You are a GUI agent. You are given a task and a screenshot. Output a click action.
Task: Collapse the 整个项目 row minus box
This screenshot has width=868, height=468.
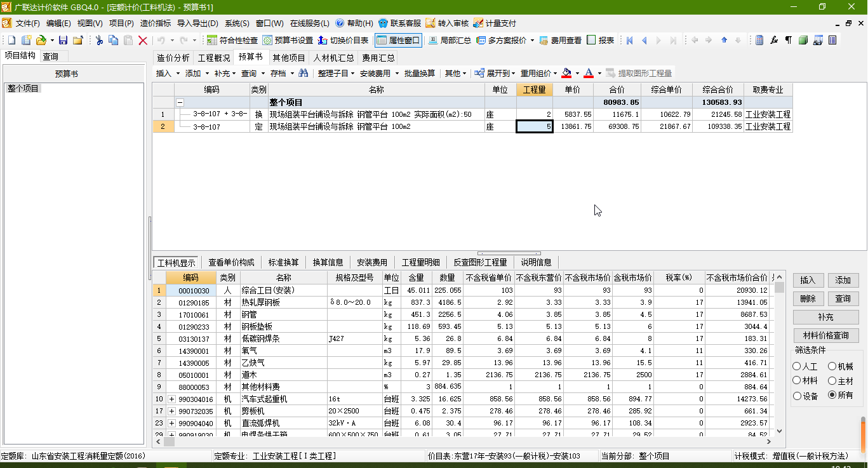(x=180, y=102)
